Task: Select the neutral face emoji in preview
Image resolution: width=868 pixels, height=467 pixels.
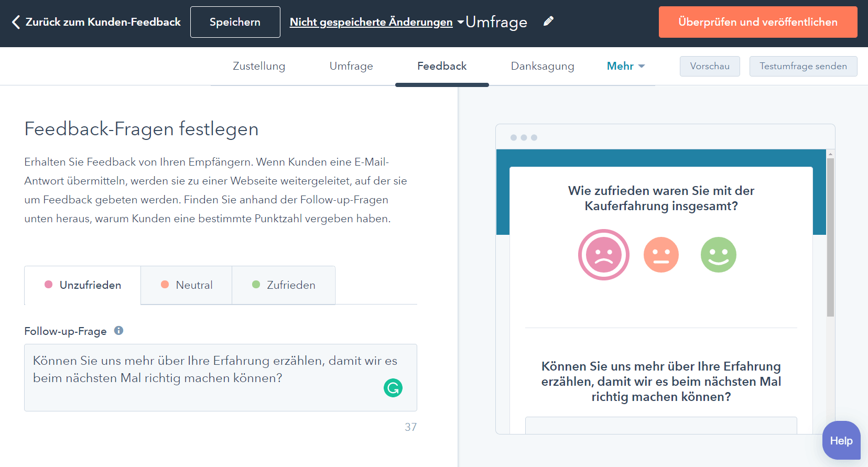Action: pos(661,255)
